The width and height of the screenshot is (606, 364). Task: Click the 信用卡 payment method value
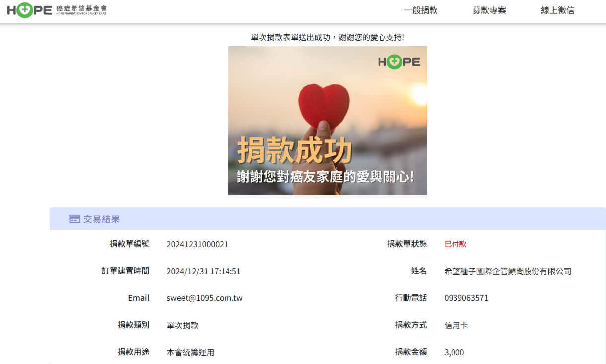coord(456,325)
